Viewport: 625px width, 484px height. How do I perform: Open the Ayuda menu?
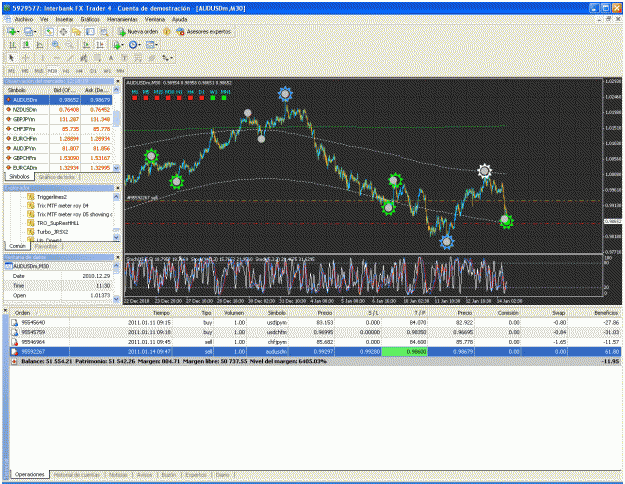[x=179, y=19]
